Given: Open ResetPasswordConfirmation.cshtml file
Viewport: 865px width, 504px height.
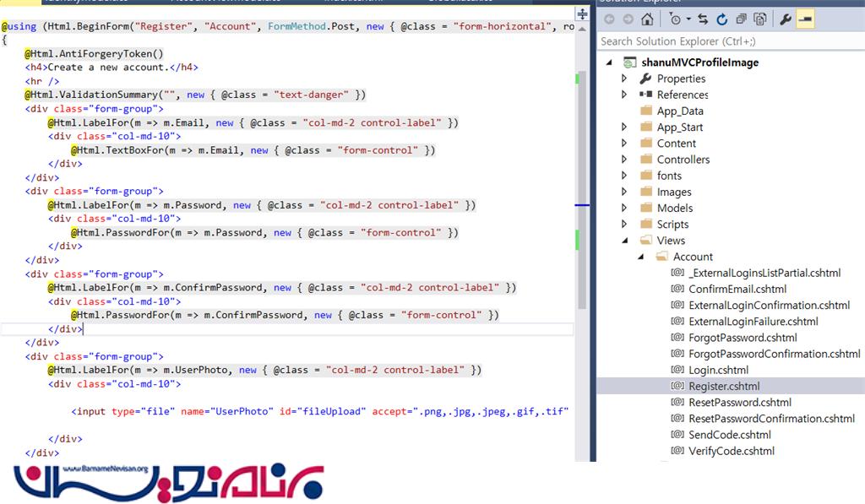Looking at the screenshot, I should point(772,419).
